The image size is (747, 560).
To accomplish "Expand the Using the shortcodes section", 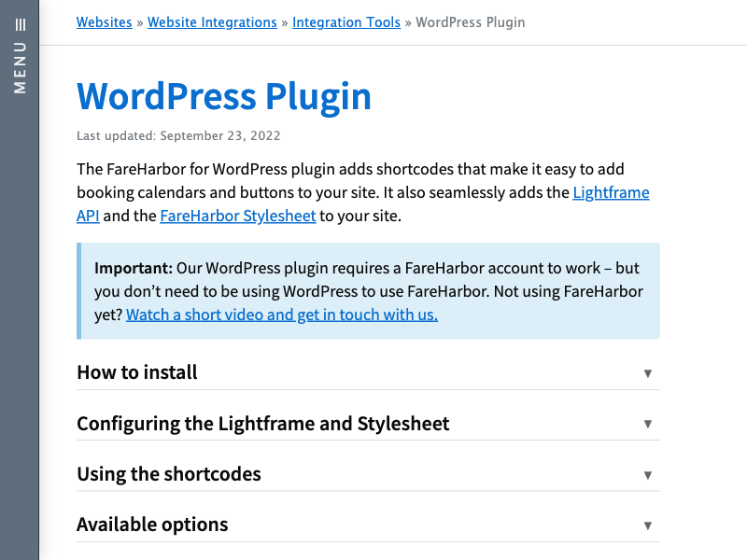I will pos(368,474).
